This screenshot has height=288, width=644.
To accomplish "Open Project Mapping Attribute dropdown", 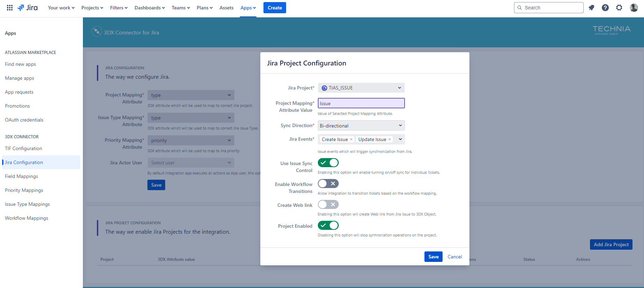I will point(191,95).
